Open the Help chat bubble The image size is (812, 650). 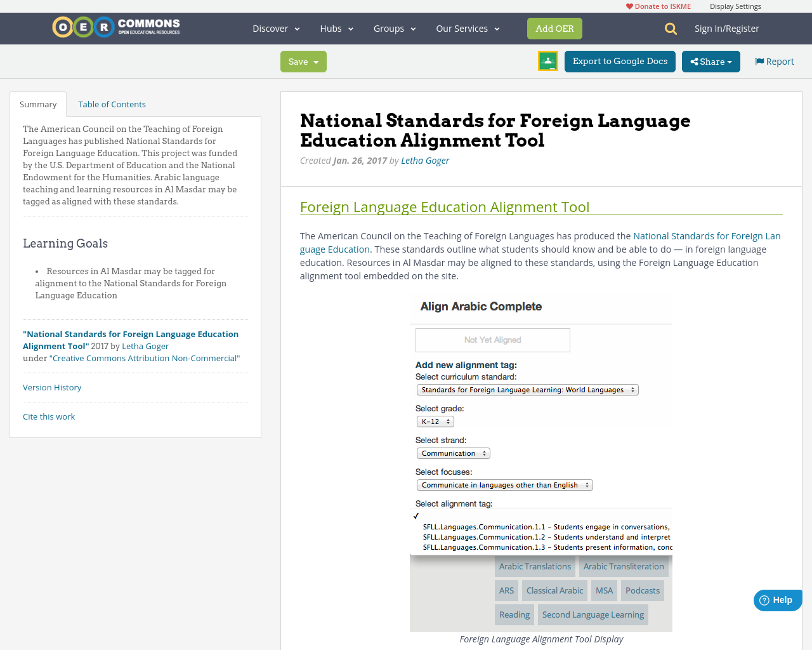[777, 599]
